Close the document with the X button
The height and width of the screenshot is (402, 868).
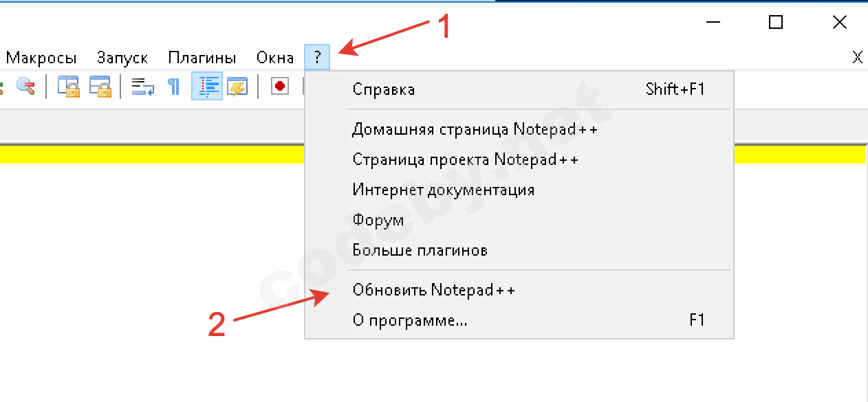pos(857,58)
